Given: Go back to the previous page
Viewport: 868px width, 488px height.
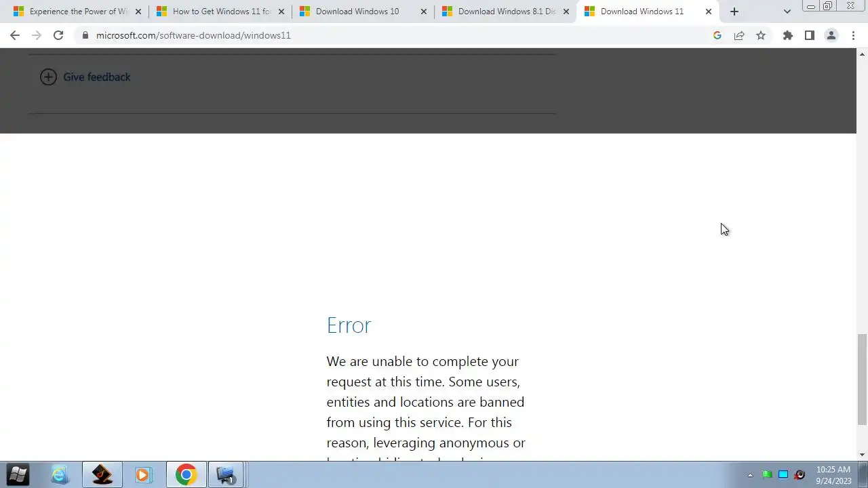Looking at the screenshot, I should (15, 35).
